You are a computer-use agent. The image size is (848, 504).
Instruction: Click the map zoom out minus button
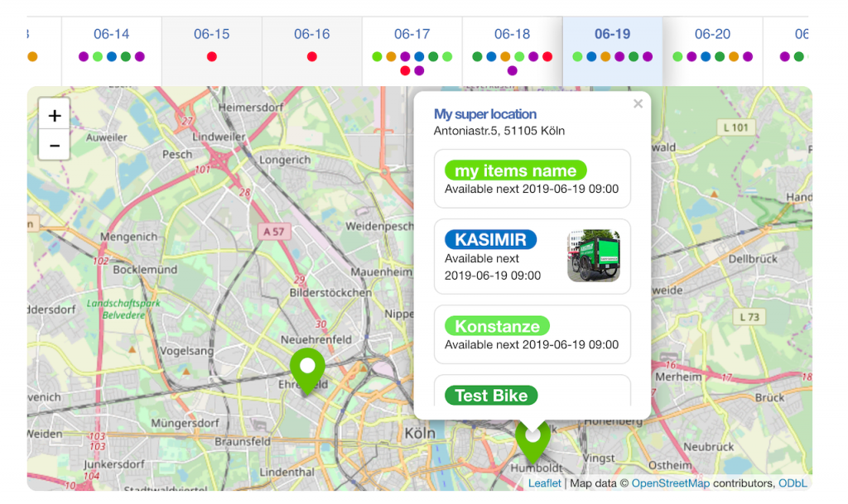click(x=55, y=145)
